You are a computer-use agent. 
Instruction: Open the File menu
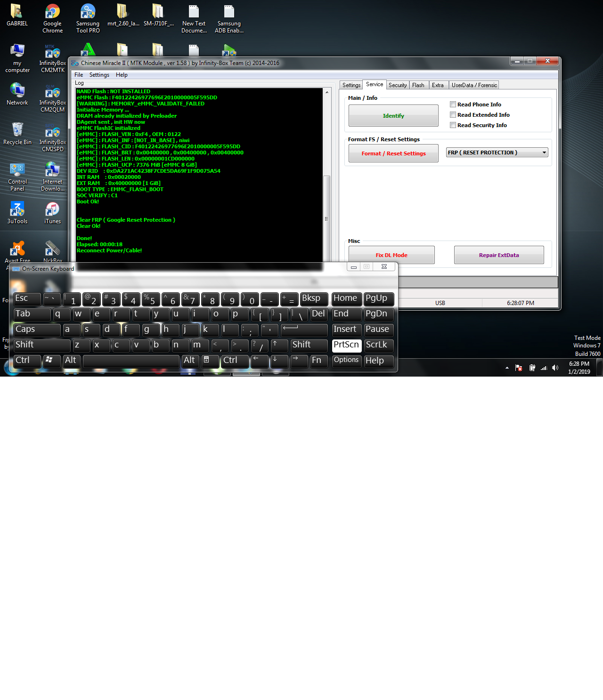click(x=79, y=75)
